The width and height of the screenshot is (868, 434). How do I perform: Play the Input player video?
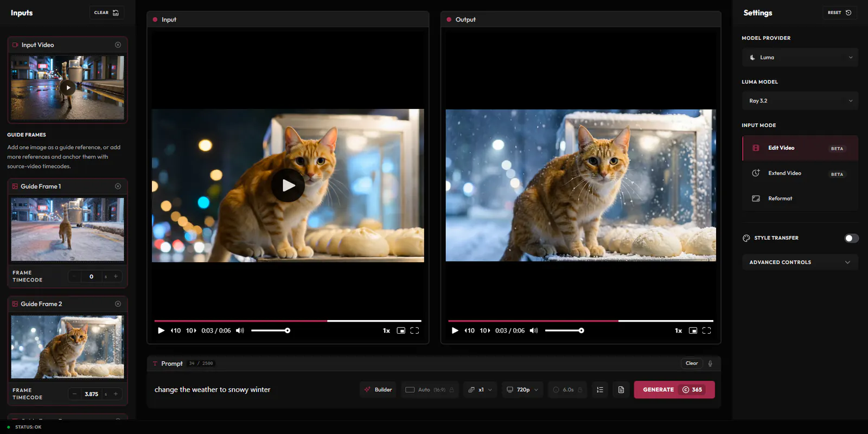point(288,186)
